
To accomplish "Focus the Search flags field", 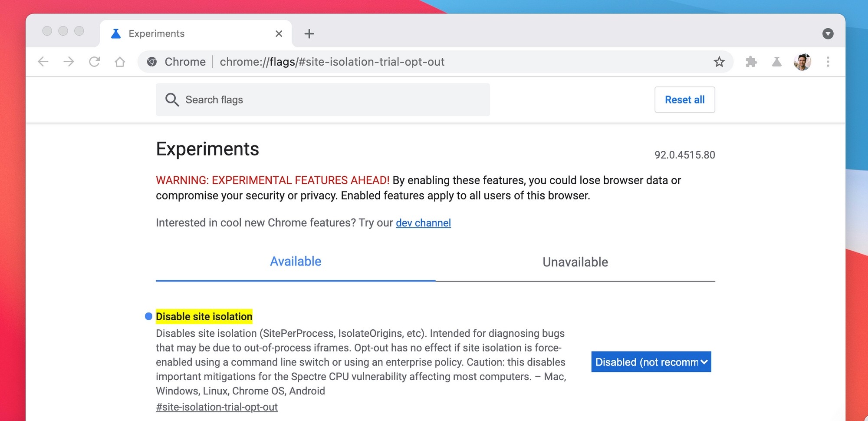I will click(322, 99).
